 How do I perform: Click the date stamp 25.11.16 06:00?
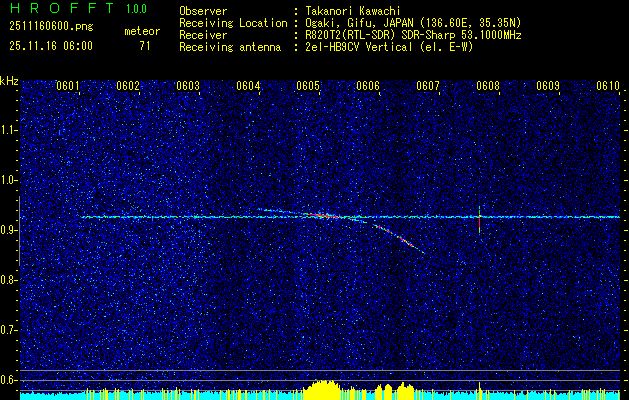coord(51,46)
